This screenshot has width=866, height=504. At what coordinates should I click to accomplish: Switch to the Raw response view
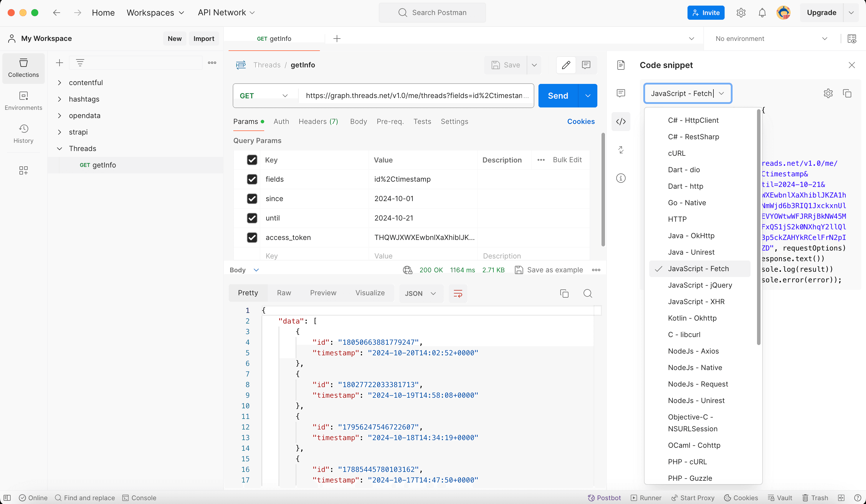[x=283, y=293]
